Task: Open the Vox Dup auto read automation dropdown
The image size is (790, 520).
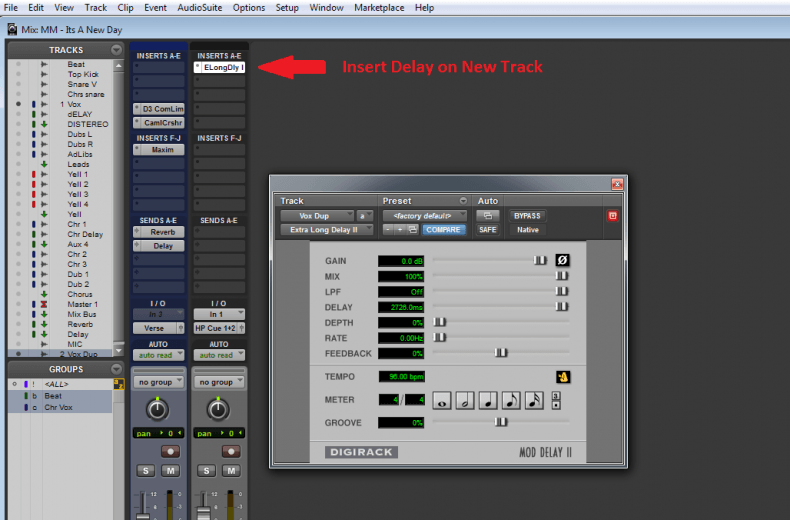Action: tap(219, 355)
